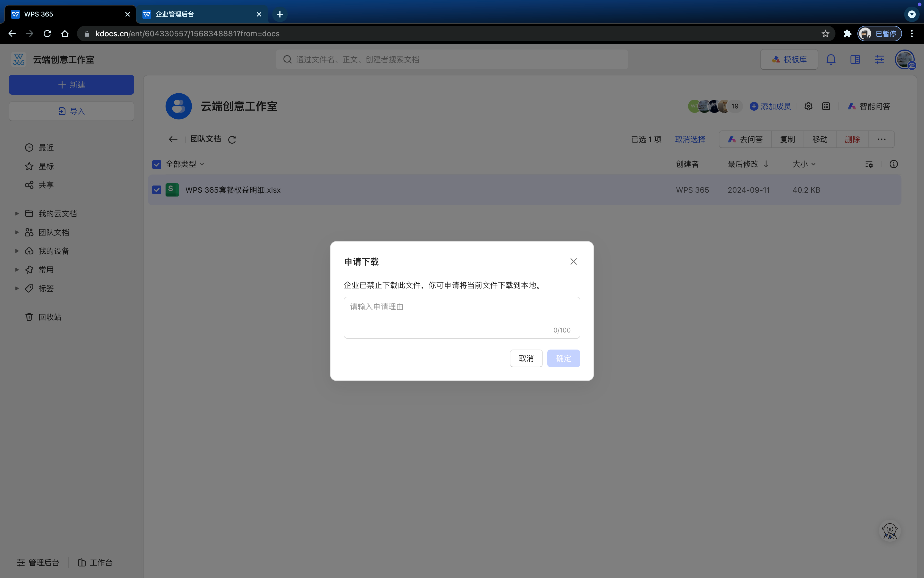
Task: Sort by 最后修改 column
Action: tap(748, 164)
